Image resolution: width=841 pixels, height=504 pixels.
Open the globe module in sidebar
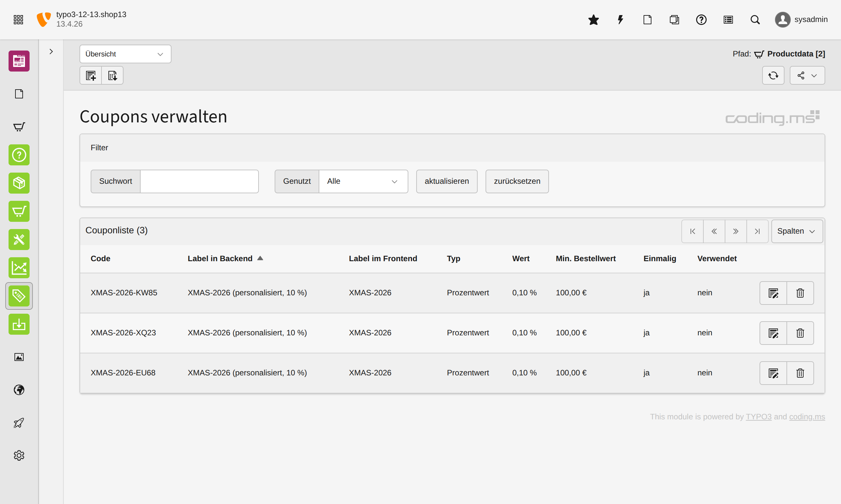[19, 390]
